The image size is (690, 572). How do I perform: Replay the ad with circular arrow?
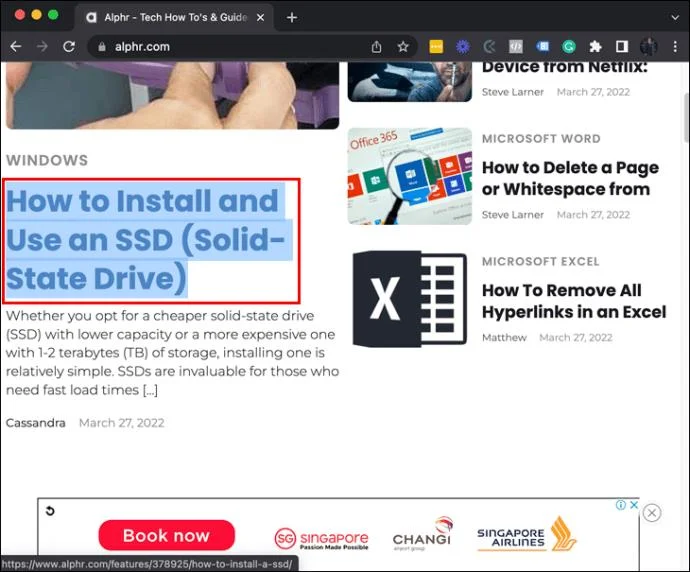50,511
